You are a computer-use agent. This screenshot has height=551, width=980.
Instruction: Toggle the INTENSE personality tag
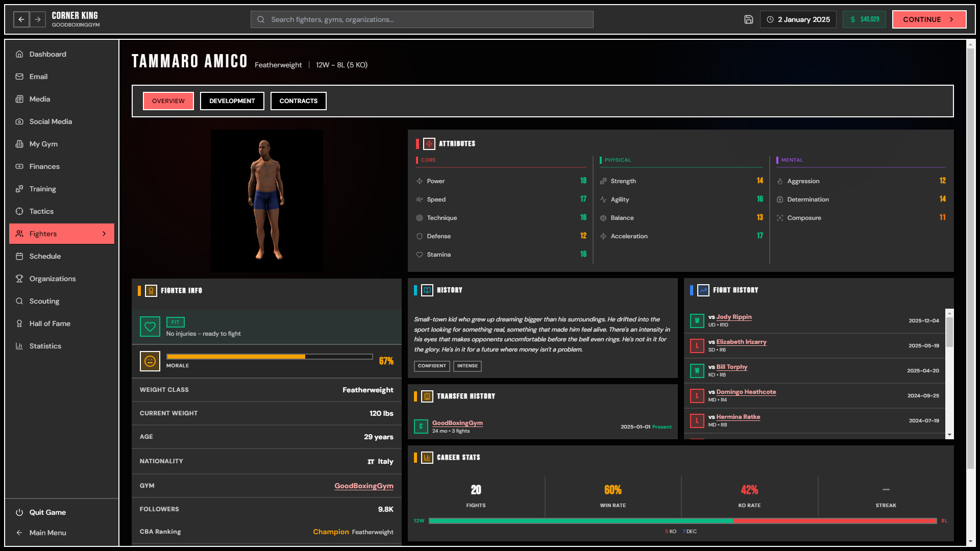(467, 366)
